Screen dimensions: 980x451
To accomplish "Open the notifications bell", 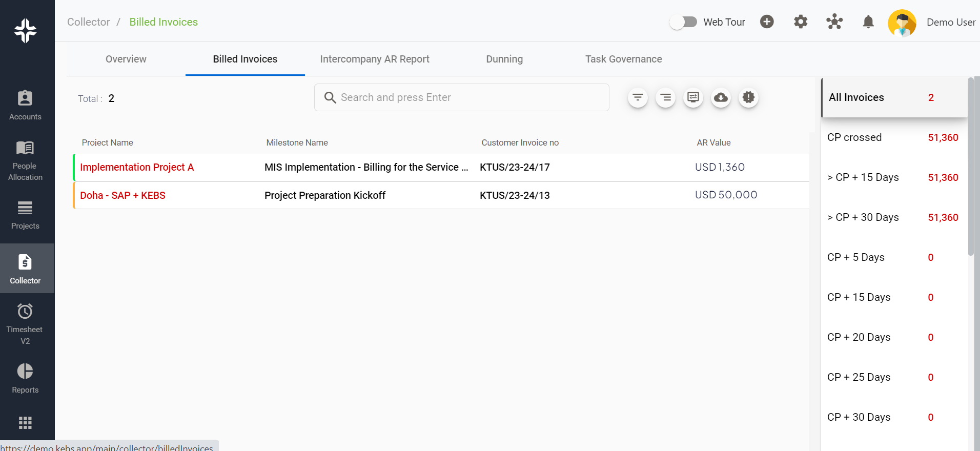I will pos(868,22).
